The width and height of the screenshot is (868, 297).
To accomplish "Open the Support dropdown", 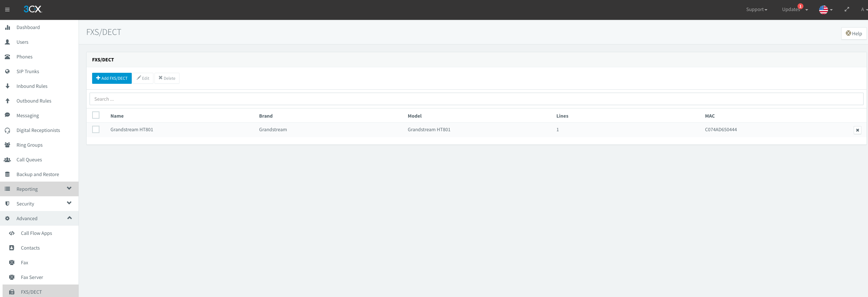I will (x=756, y=10).
